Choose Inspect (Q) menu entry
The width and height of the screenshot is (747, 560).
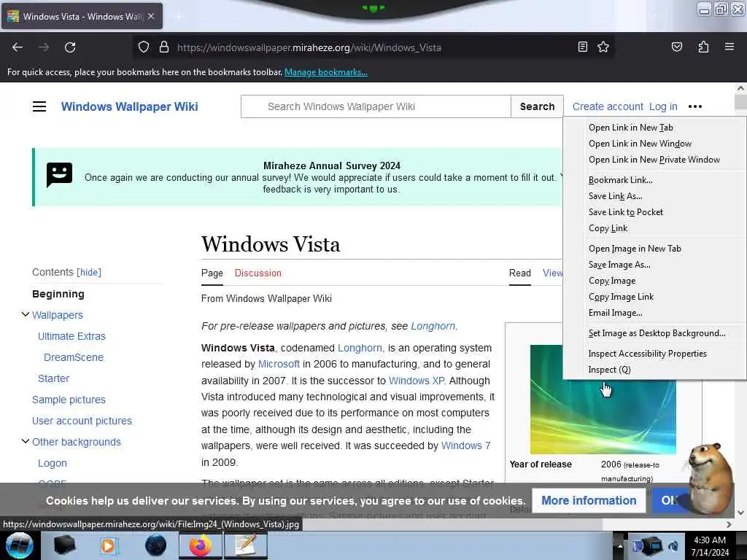[654, 370]
